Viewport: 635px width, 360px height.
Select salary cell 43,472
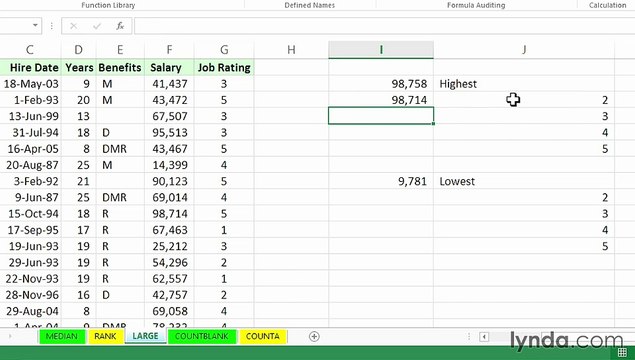tap(169, 100)
